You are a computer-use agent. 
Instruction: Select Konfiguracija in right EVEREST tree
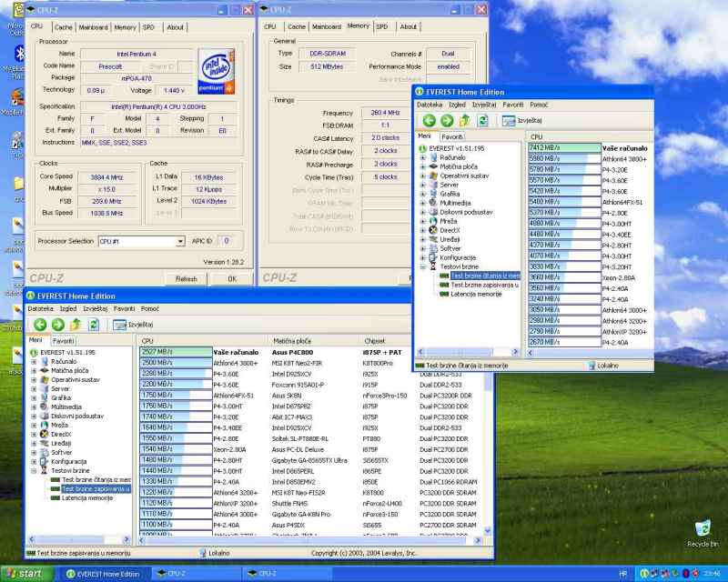458,257
